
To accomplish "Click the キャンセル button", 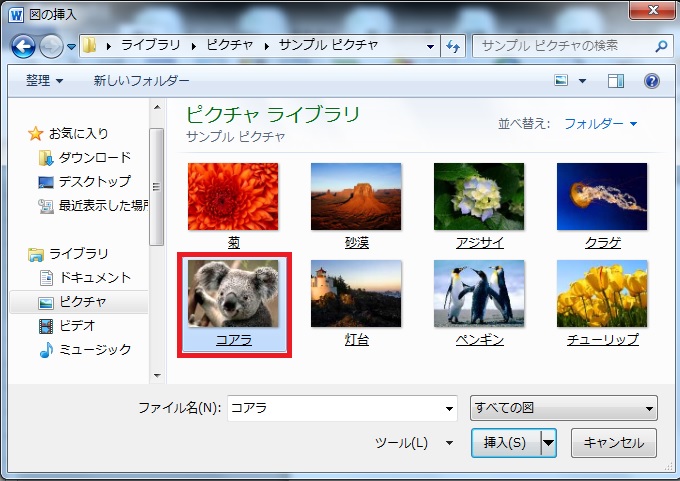I will 614,443.
